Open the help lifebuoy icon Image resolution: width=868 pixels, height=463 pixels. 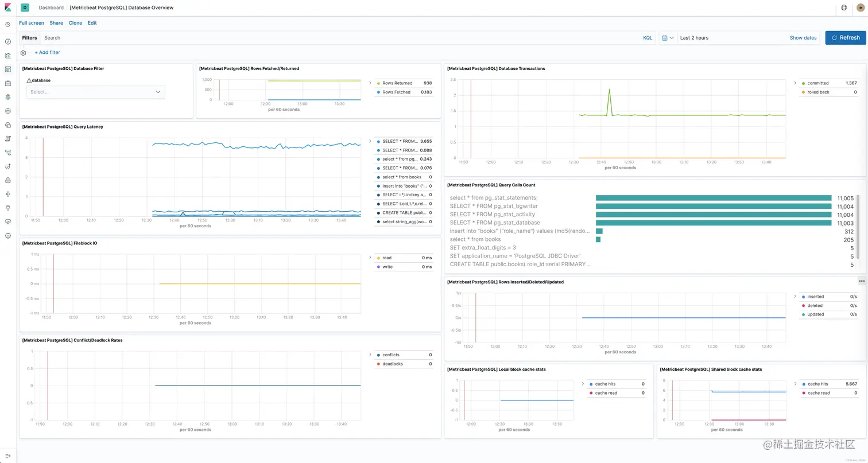(x=844, y=7)
